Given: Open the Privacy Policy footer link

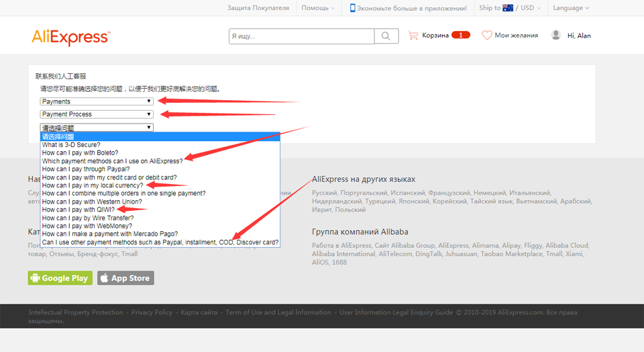Looking at the screenshot, I should coord(152,312).
